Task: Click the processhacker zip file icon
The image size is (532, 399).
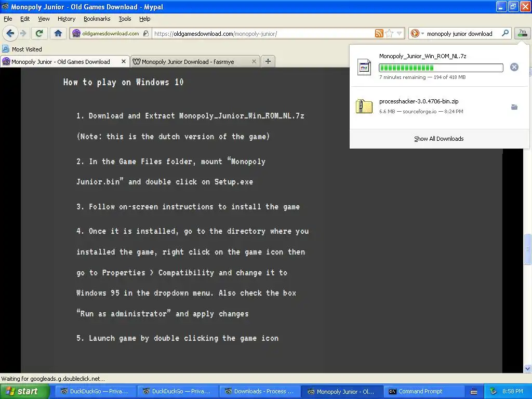Action: [x=364, y=106]
